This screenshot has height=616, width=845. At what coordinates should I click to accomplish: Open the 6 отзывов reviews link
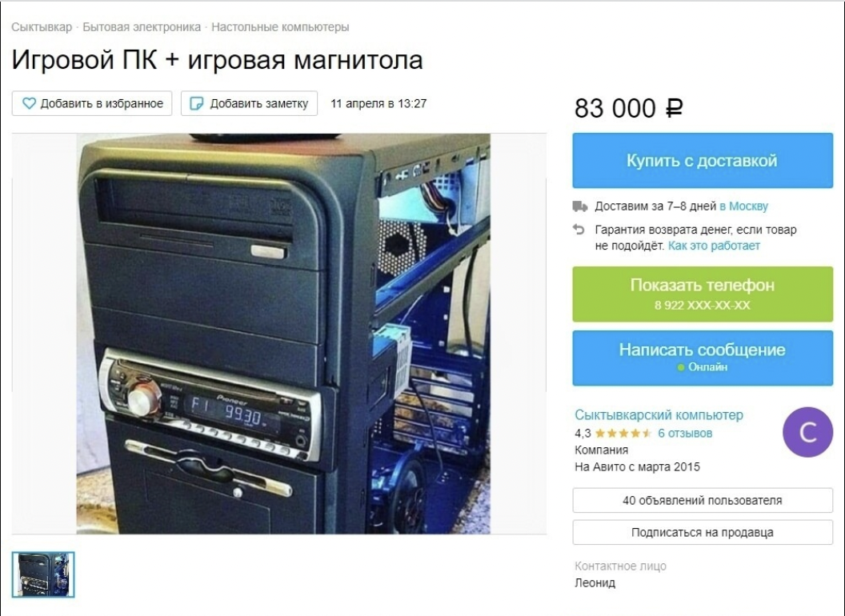pyautogui.click(x=685, y=434)
